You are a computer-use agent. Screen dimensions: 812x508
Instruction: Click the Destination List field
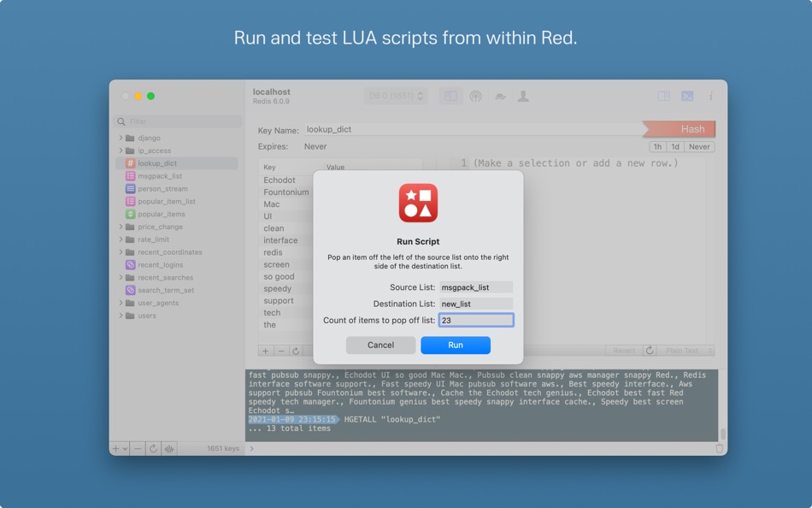point(476,304)
